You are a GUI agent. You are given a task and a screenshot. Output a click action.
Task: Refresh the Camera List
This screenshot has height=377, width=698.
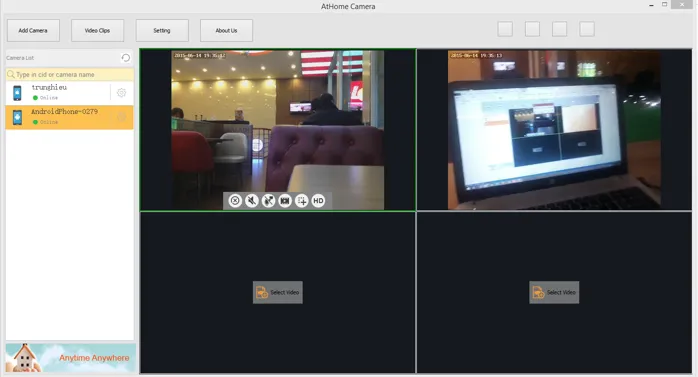click(x=126, y=57)
